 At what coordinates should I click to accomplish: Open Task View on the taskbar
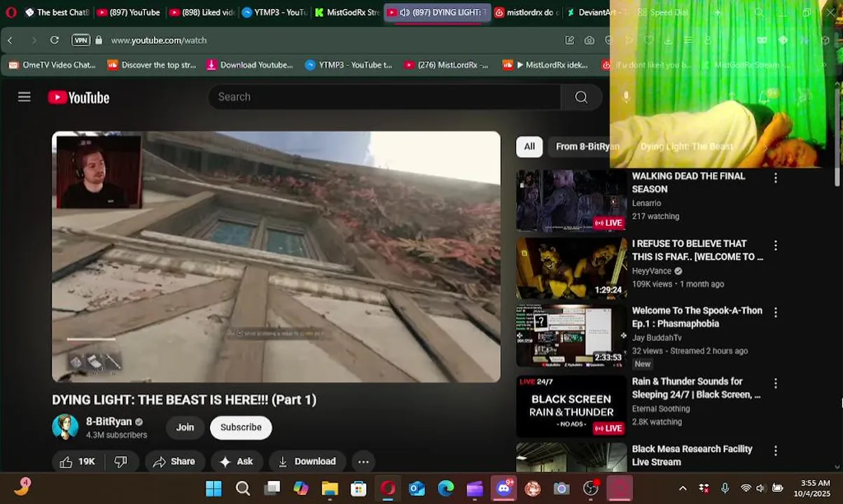tap(272, 488)
